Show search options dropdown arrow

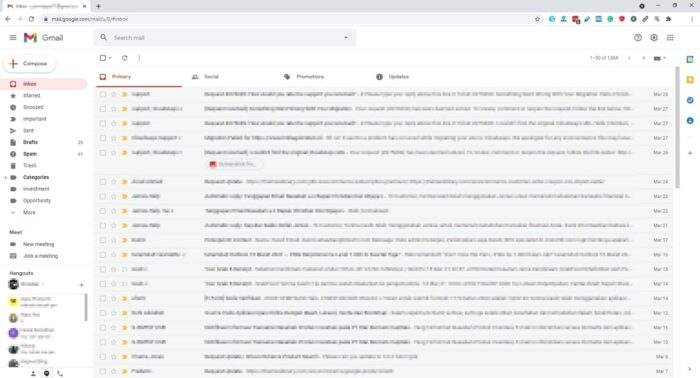[x=346, y=37]
